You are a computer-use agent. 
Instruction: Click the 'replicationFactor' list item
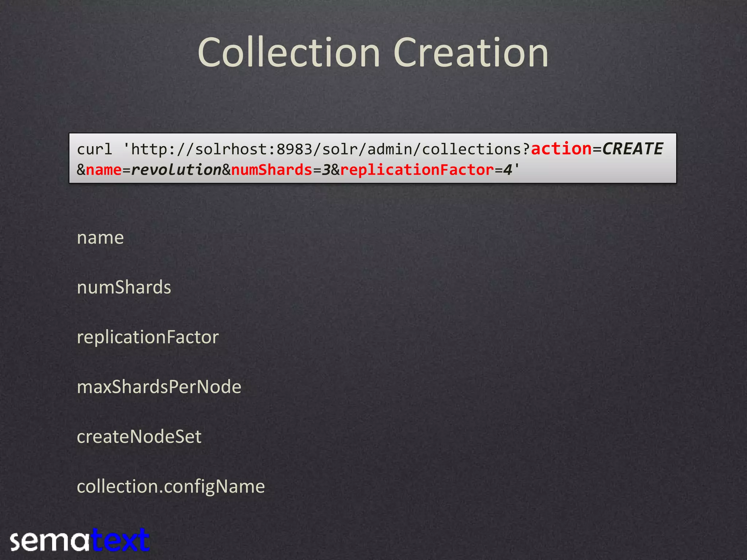tap(148, 337)
